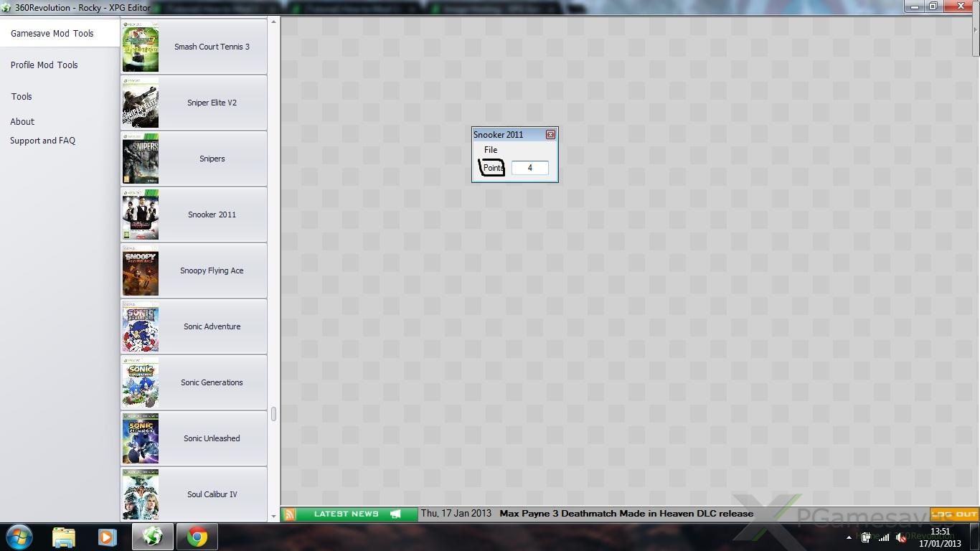Click the RSS feed icon in news bar

[x=289, y=514]
